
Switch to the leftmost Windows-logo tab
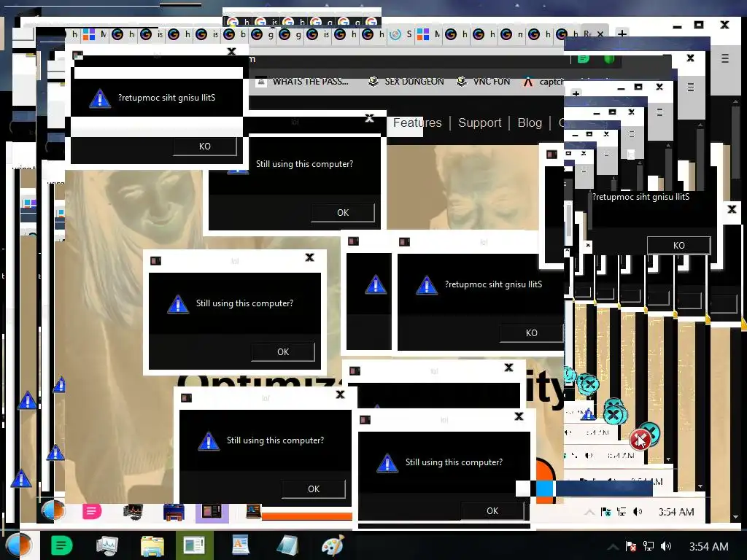point(93,34)
